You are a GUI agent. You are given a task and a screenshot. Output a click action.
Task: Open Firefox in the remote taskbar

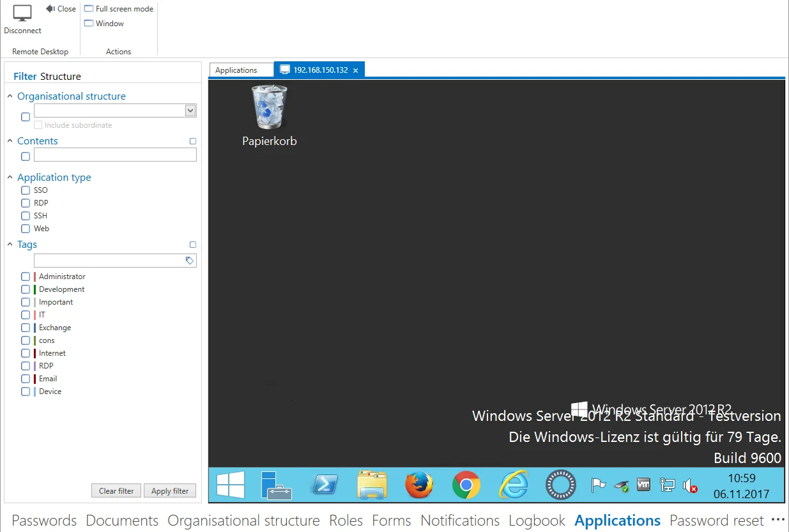419,485
